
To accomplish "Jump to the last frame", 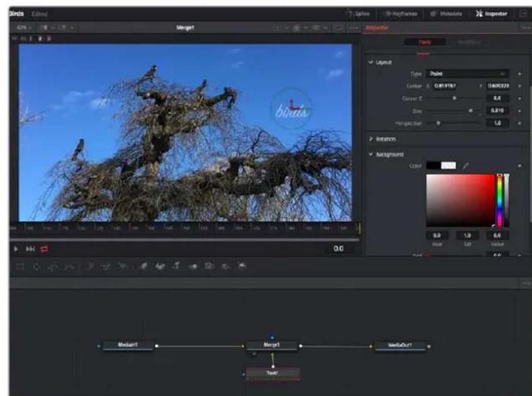I will (30, 249).
